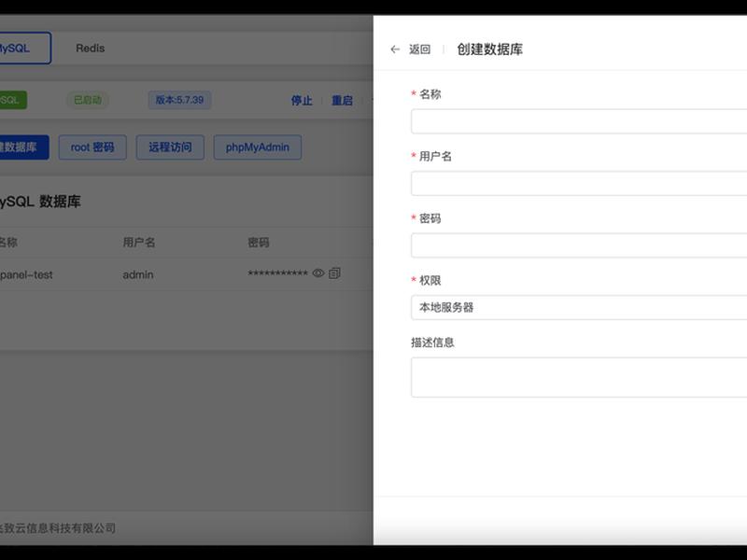This screenshot has width=747, height=560.
Task: Copy password with copy icon
Action: click(334, 273)
